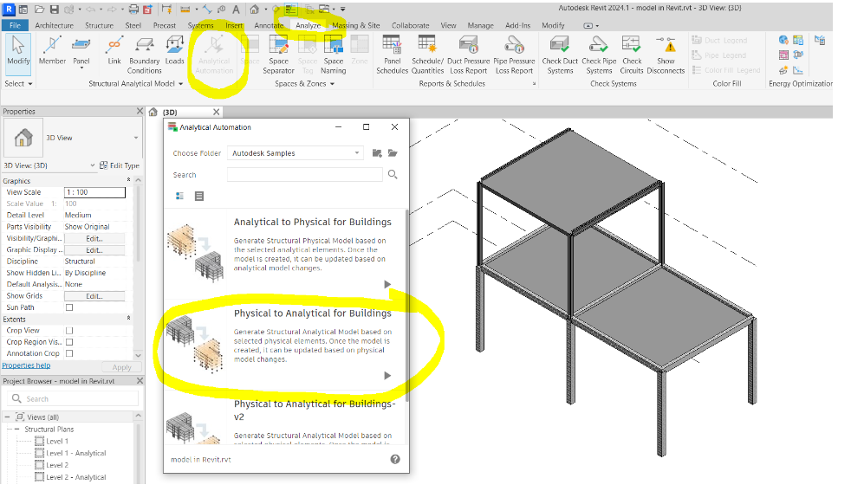Viewport: 864px width, 504px height.
Task: Launch the Analytical Automation tool
Action: coord(214,55)
